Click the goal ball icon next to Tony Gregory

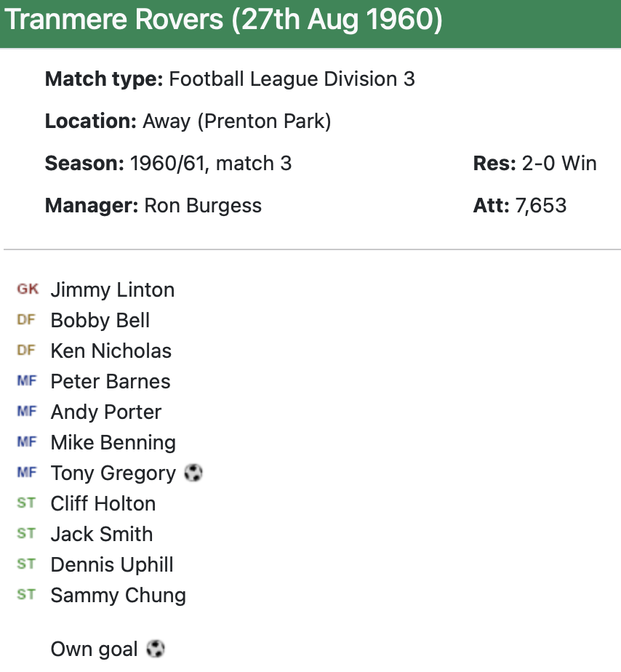[193, 473]
